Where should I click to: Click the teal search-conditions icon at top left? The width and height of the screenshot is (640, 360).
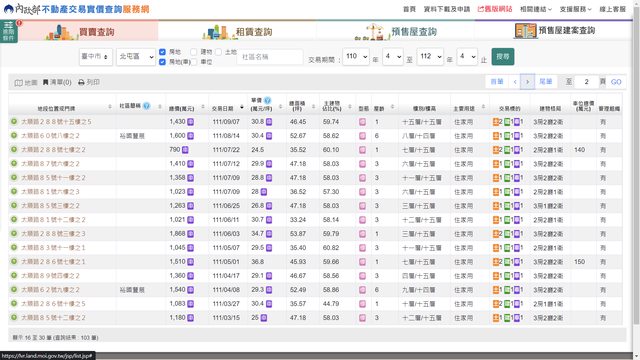click(9, 31)
